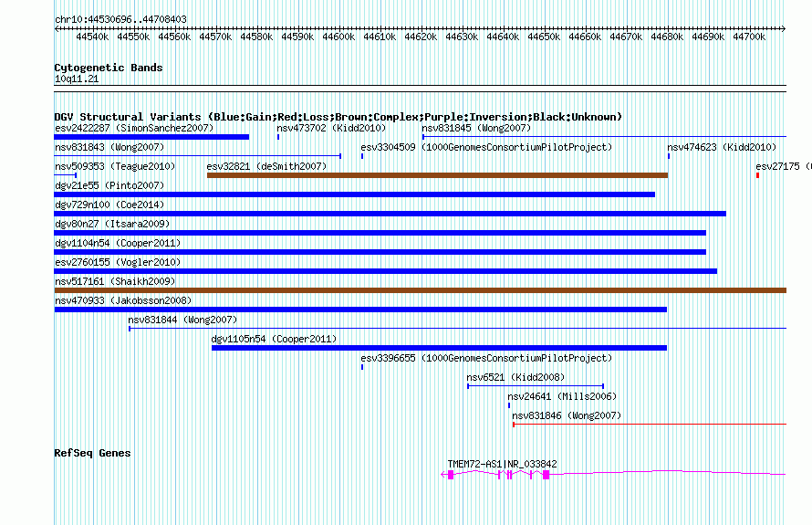Click the small blue nsv473702 marker
The image size is (812, 525).
(x=278, y=137)
